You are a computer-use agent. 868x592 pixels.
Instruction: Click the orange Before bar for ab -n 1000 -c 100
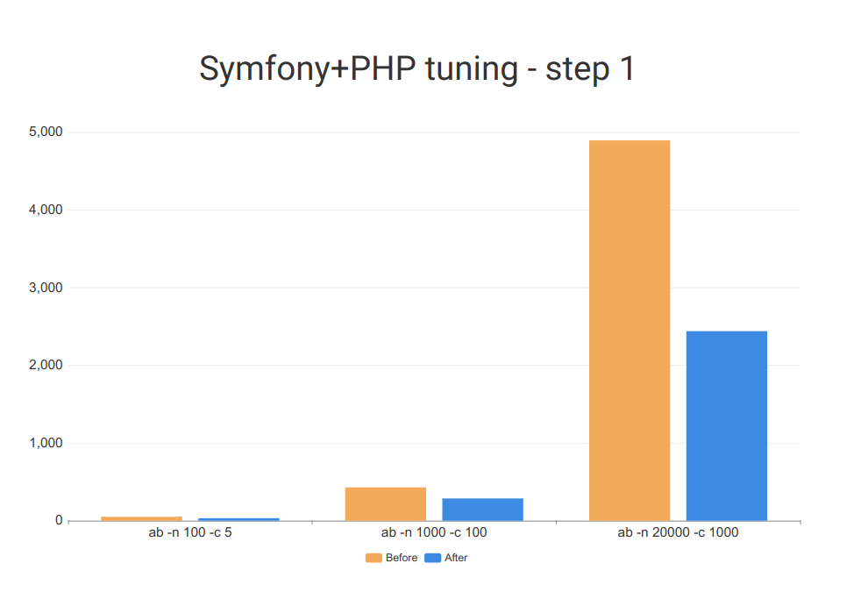[x=385, y=504]
